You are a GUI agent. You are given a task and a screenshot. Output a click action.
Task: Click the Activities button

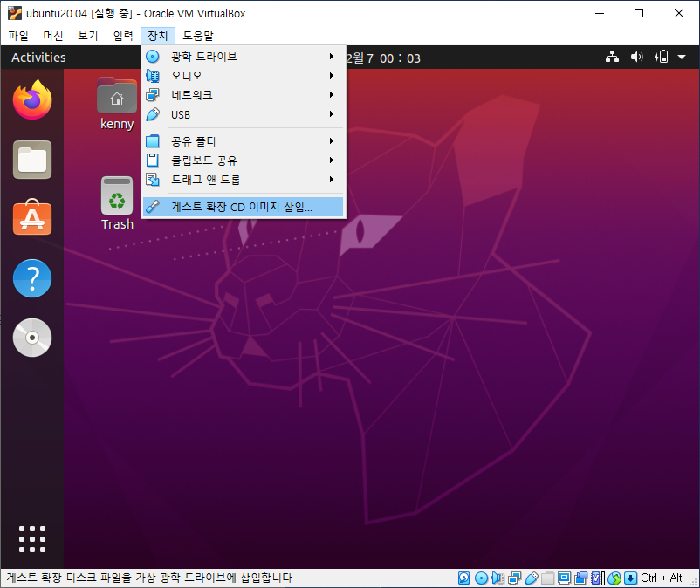pyautogui.click(x=38, y=57)
